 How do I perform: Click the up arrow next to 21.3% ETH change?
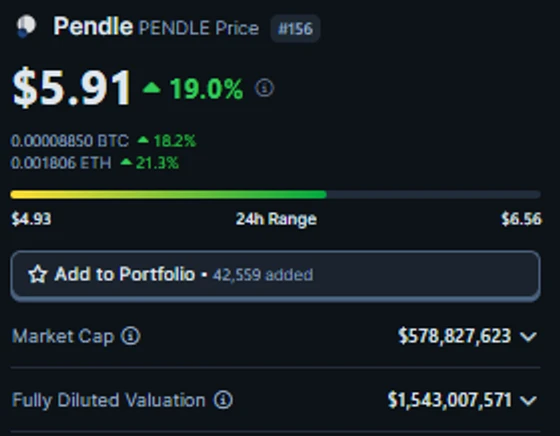(x=126, y=162)
